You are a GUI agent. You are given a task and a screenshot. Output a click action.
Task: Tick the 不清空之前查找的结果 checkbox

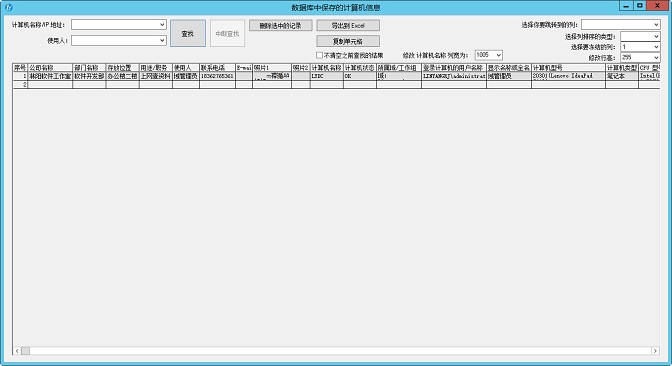(x=319, y=55)
